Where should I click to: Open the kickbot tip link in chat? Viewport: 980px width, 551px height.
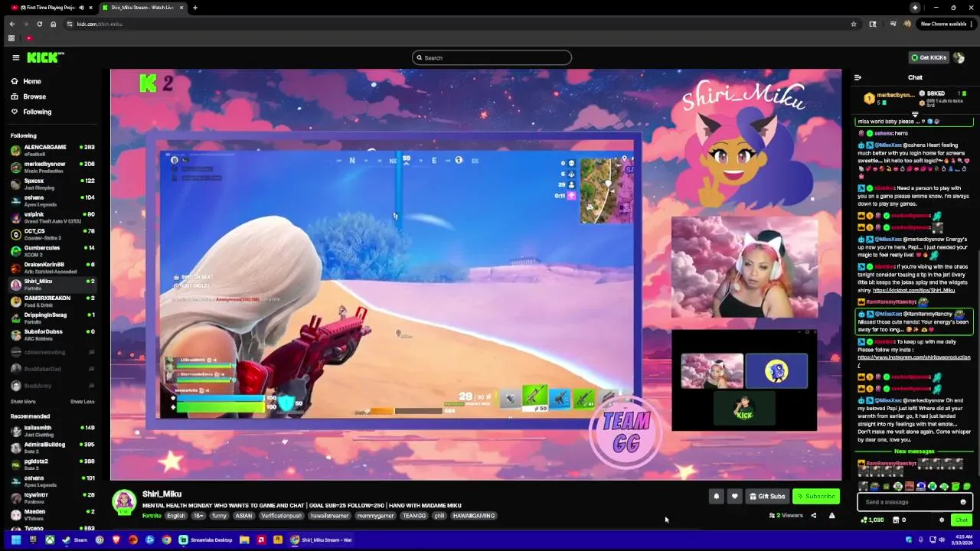tap(913, 290)
